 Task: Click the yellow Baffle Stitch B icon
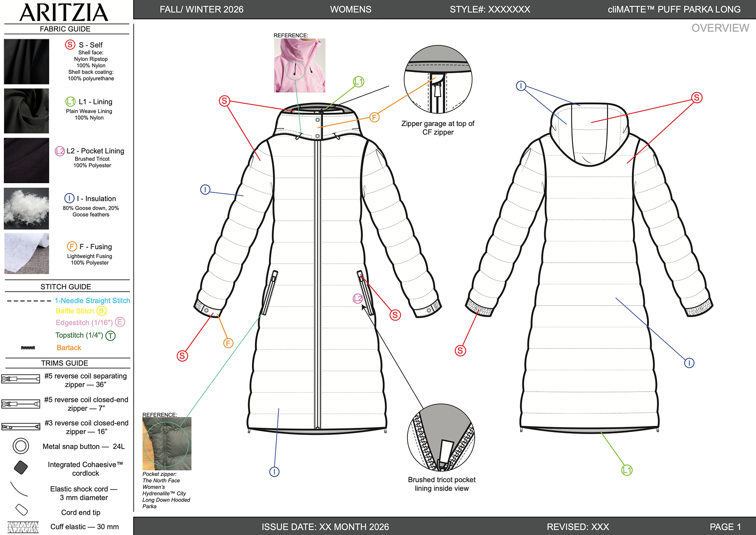(x=101, y=311)
